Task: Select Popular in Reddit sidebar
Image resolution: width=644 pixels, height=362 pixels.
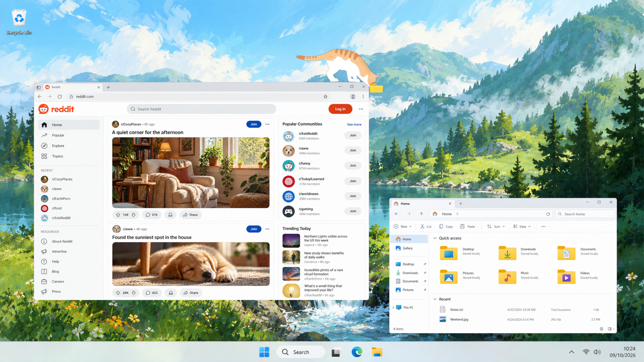Action: pyautogui.click(x=69, y=135)
